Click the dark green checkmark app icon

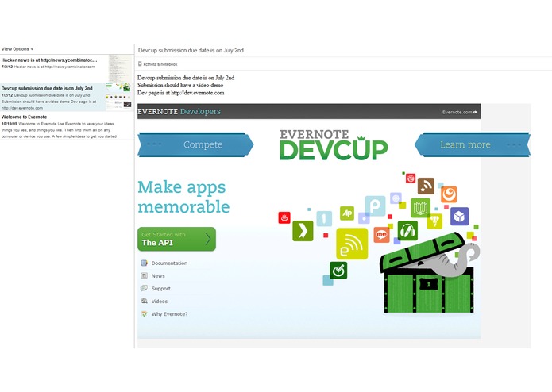pyautogui.click(x=338, y=271)
